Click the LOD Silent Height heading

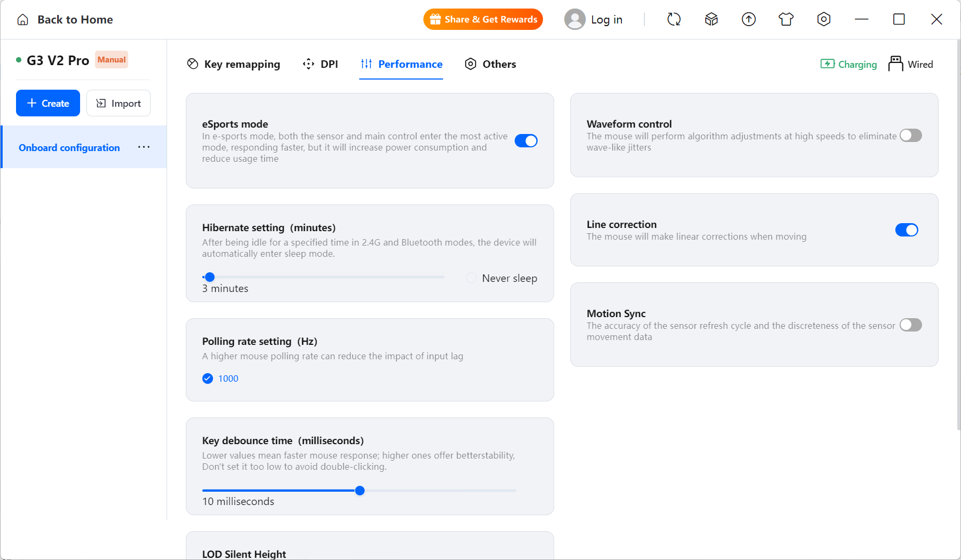tap(244, 554)
